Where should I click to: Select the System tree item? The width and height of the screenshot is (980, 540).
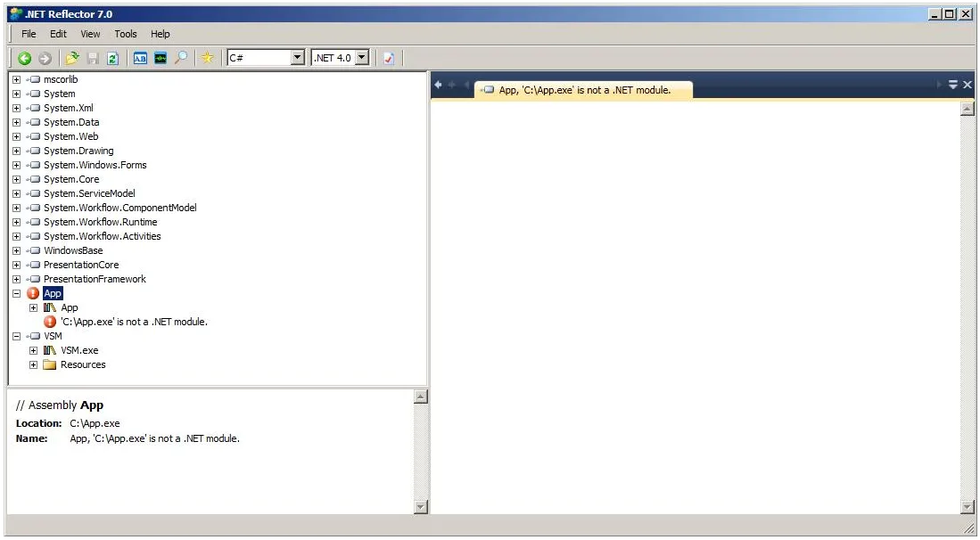pyautogui.click(x=60, y=94)
